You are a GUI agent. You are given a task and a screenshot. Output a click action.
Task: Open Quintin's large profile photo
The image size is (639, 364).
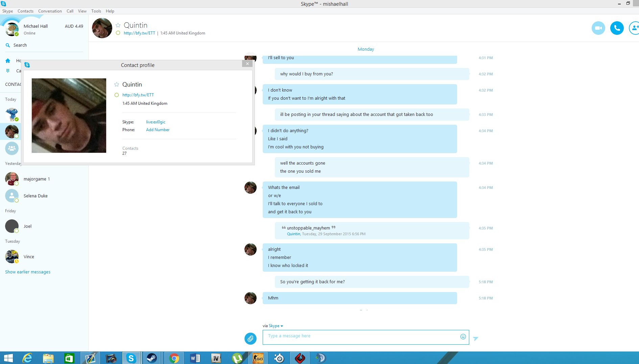(x=69, y=116)
